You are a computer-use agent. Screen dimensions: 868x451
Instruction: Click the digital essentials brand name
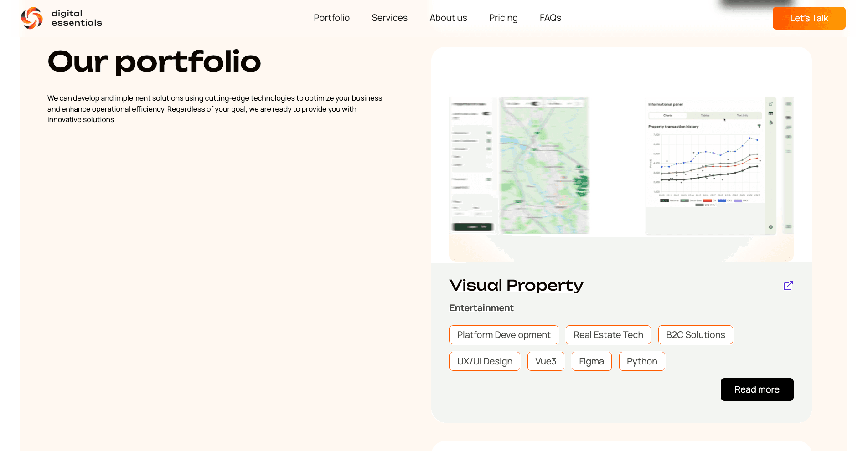pos(77,18)
